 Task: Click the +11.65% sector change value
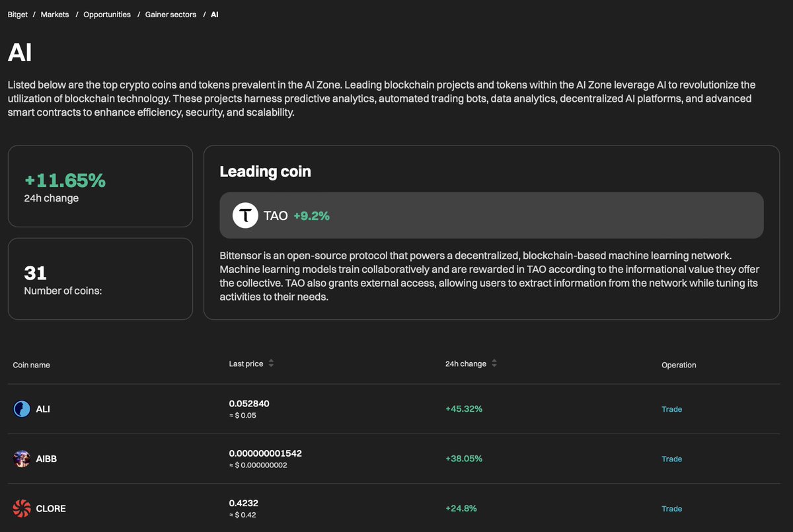pos(65,180)
